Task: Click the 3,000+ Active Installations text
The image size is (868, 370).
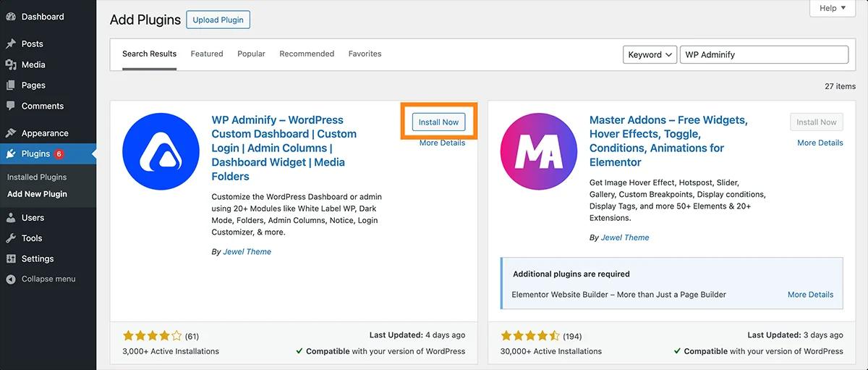Action: tap(171, 351)
